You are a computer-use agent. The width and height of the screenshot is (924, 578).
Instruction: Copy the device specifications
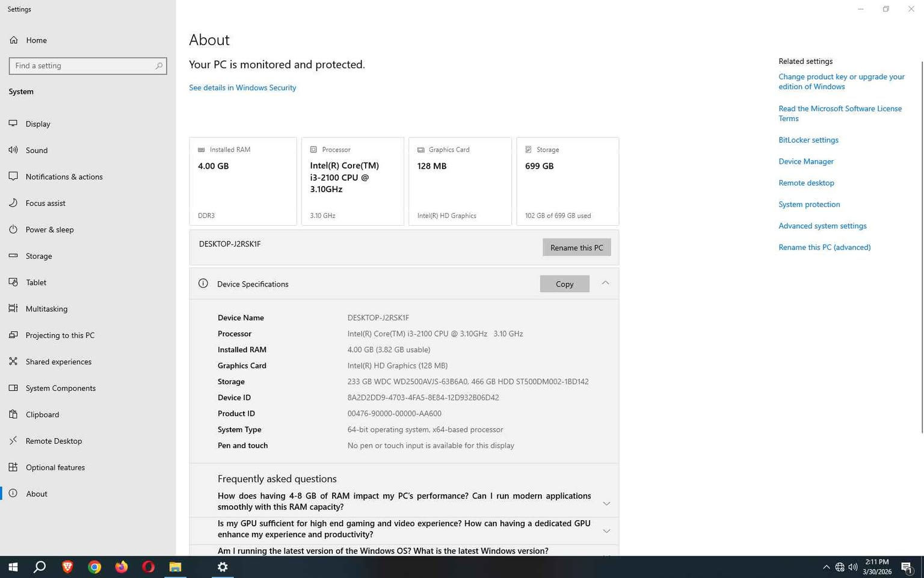tap(564, 284)
